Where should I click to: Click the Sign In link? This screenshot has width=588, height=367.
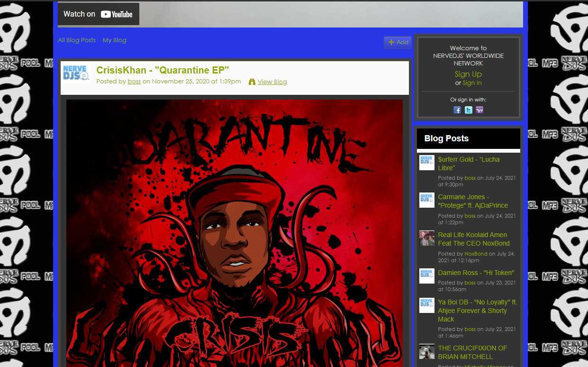click(472, 83)
